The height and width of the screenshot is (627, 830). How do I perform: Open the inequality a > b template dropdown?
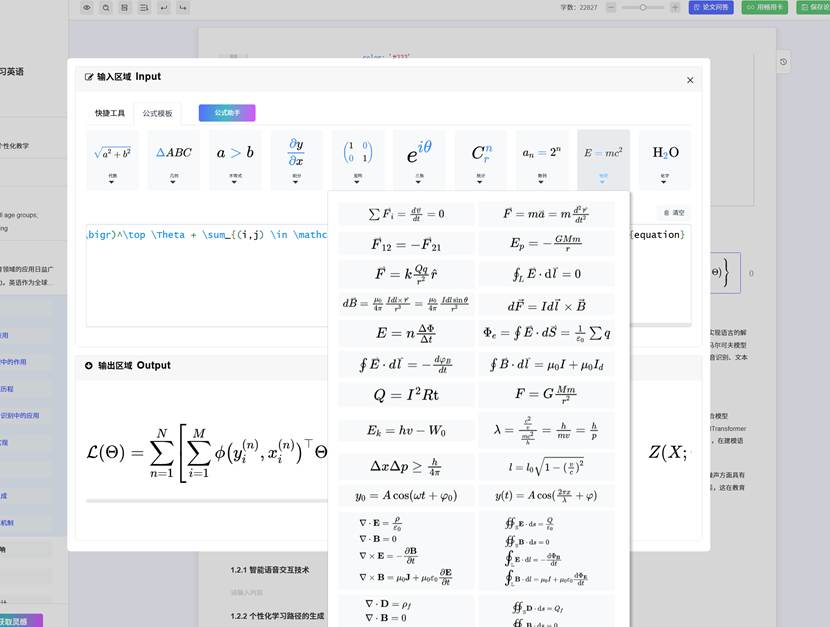235,160
